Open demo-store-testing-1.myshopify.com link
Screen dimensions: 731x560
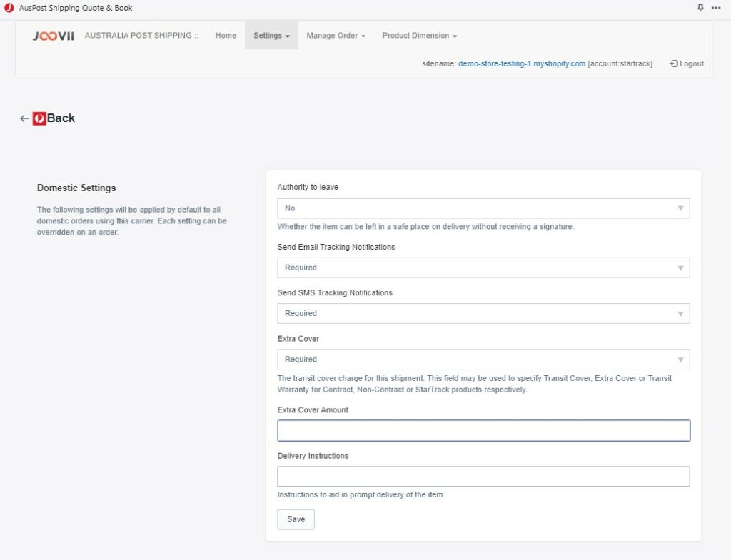point(522,63)
